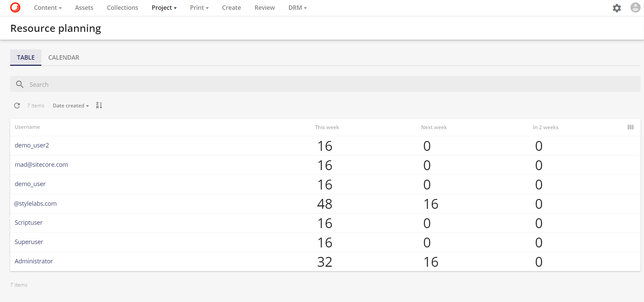Open the settings gear icon
Viewport: 644px width, 302px height.
coord(617,8)
